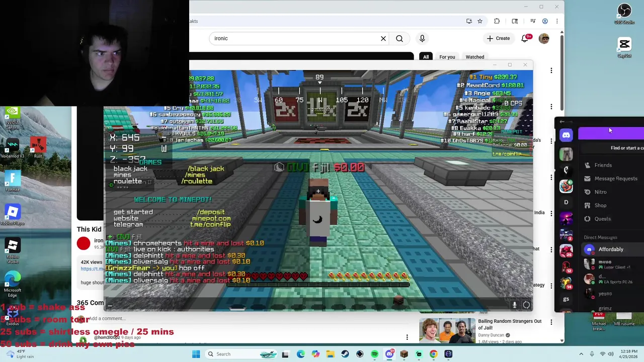Open direct message with yesno

tap(613, 294)
